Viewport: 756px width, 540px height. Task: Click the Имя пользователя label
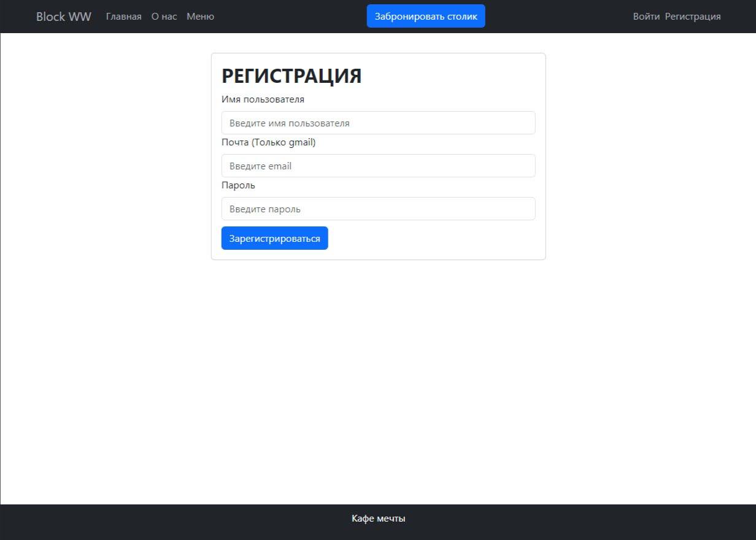click(263, 99)
